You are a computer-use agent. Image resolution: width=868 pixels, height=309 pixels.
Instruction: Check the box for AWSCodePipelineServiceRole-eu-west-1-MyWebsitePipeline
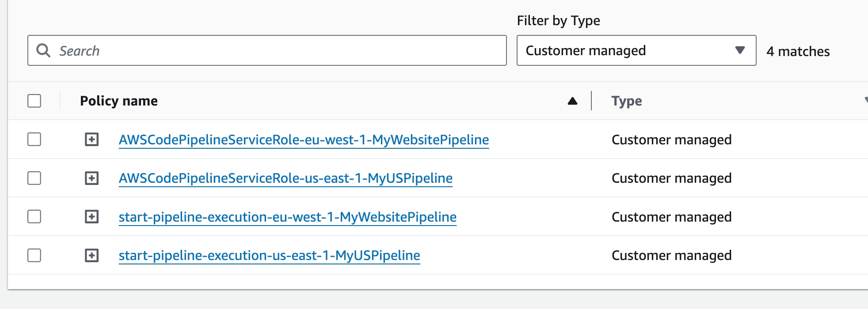point(34,139)
